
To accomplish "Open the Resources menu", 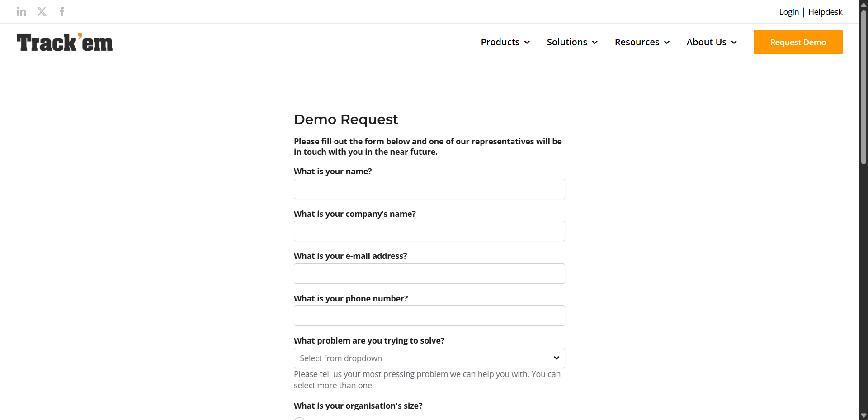I will pyautogui.click(x=642, y=42).
